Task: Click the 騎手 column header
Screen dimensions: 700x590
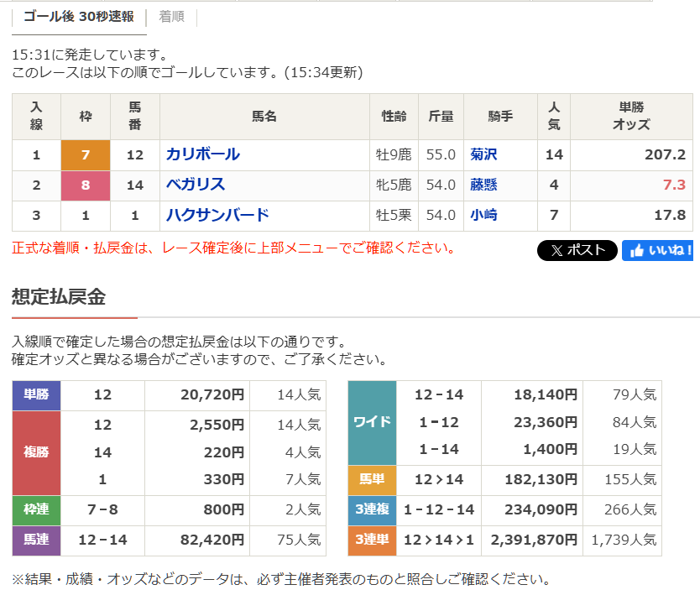Action: coord(500,117)
